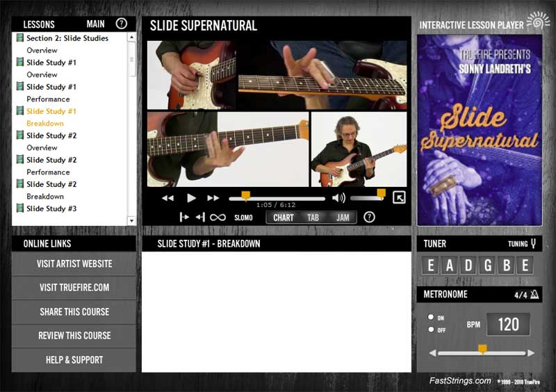
Task: Play the A string tuner note
Action: (x=449, y=266)
